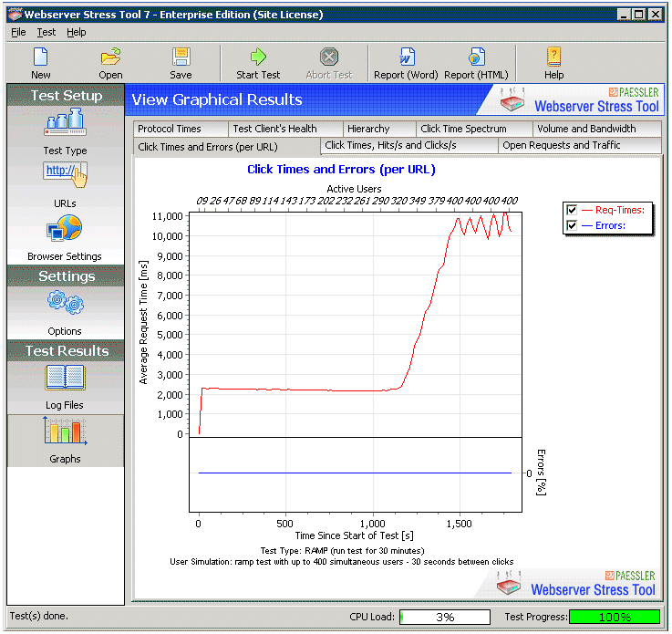Select Graphs in Test Results sidebar
Image resolution: width=672 pixels, height=634 pixels.
(x=65, y=441)
